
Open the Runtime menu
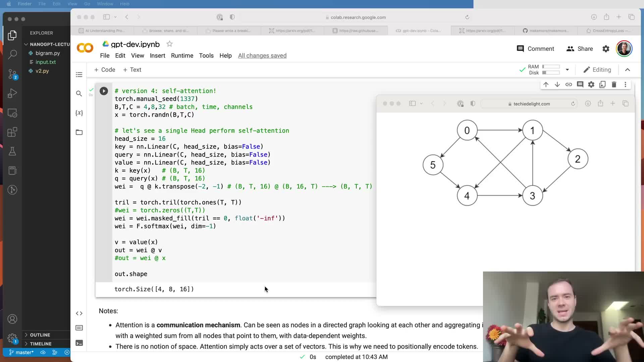click(x=182, y=56)
